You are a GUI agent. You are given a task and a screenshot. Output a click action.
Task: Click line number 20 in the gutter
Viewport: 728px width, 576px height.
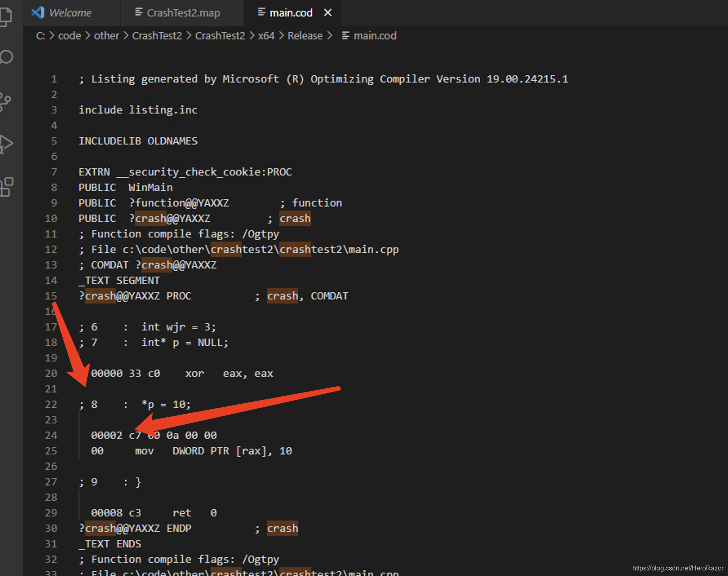(x=51, y=374)
